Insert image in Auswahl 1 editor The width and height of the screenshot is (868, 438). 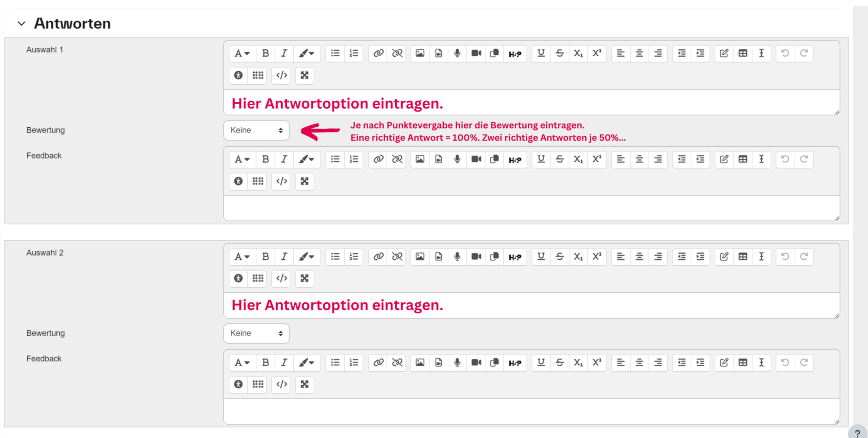pos(420,53)
